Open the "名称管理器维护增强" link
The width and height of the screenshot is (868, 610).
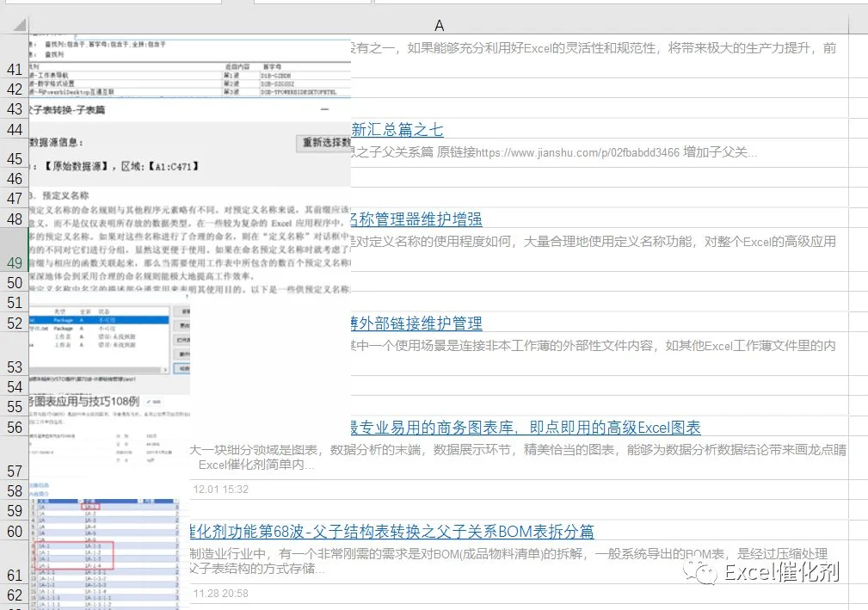[x=416, y=219]
